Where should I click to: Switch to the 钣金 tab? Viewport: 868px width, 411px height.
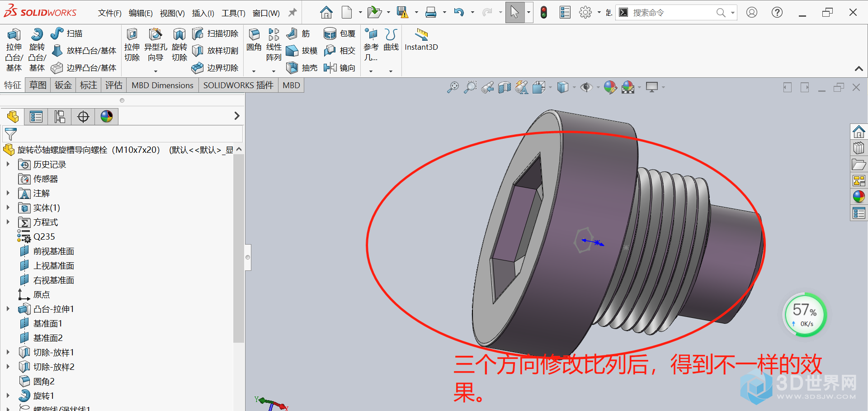click(63, 85)
